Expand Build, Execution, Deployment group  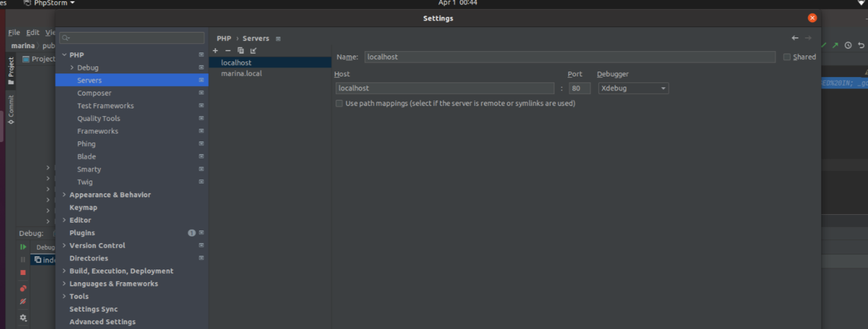click(x=64, y=271)
